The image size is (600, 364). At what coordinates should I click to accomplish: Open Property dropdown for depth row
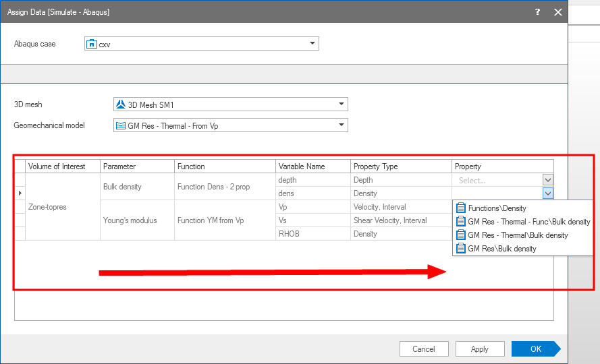[x=548, y=180]
